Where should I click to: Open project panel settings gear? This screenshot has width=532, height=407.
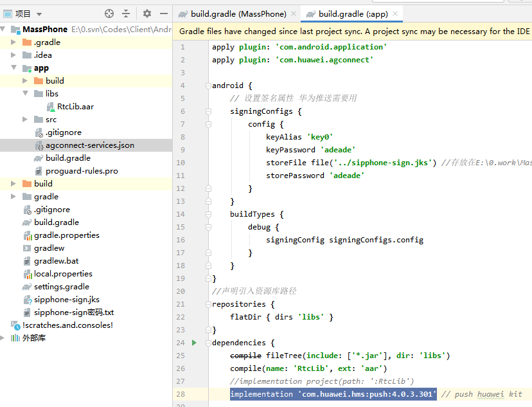tap(147, 14)
